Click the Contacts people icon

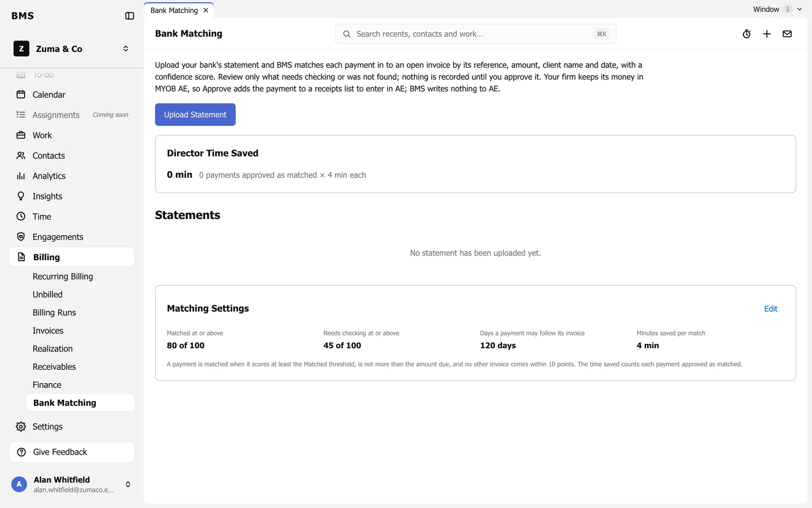coord(21,156)
